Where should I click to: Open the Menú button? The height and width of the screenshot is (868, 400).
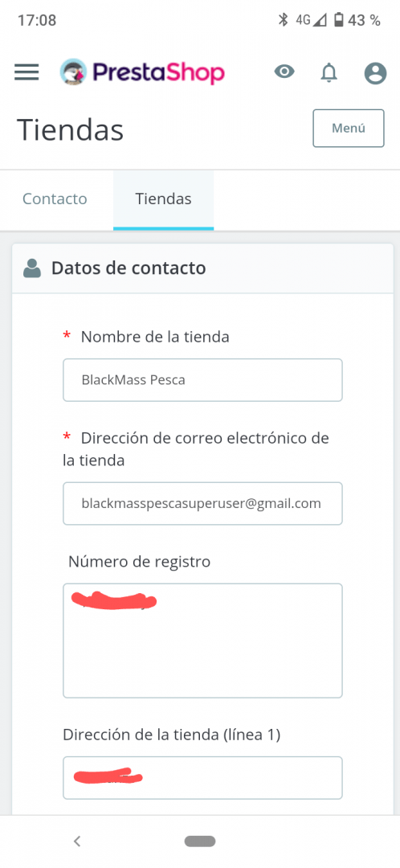pos(349,129)
